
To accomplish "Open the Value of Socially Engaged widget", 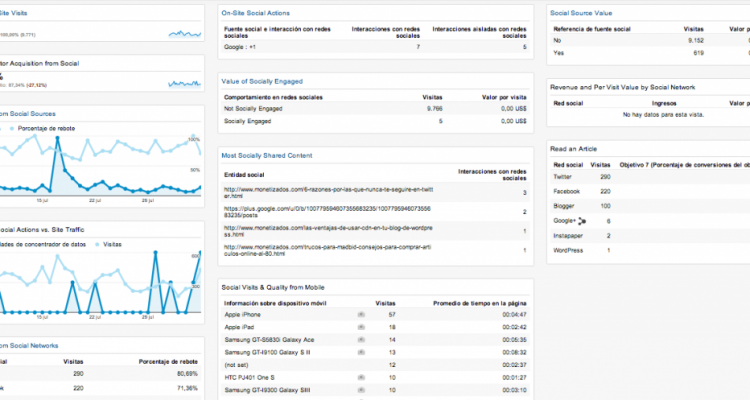I will [262, 81].
